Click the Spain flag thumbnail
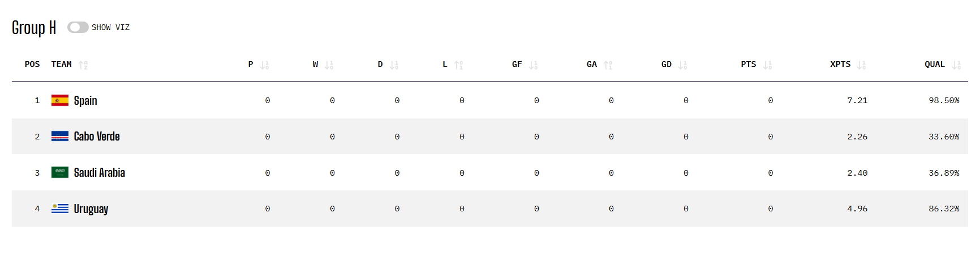The height and width of the screenshot is (255, 980). click(60, 100)
